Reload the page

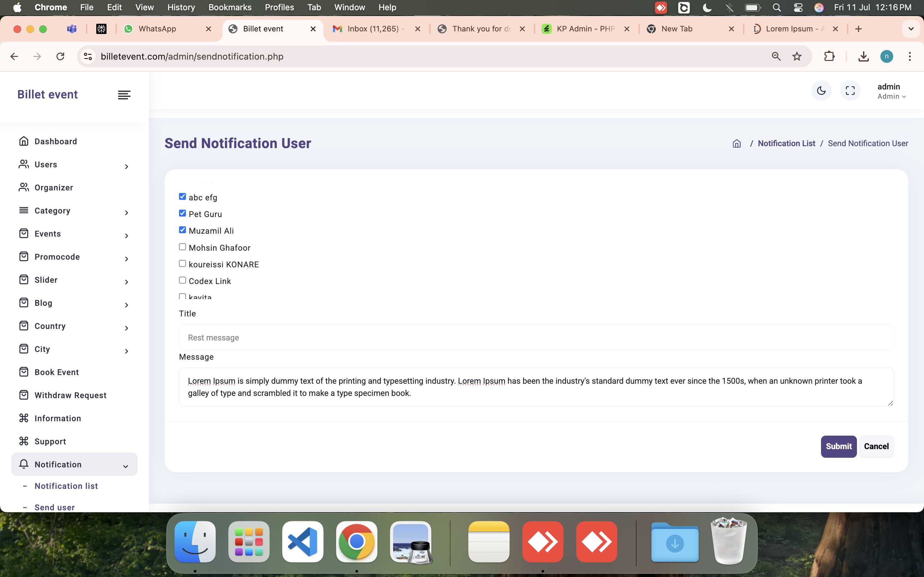click(x=60, y=56)
